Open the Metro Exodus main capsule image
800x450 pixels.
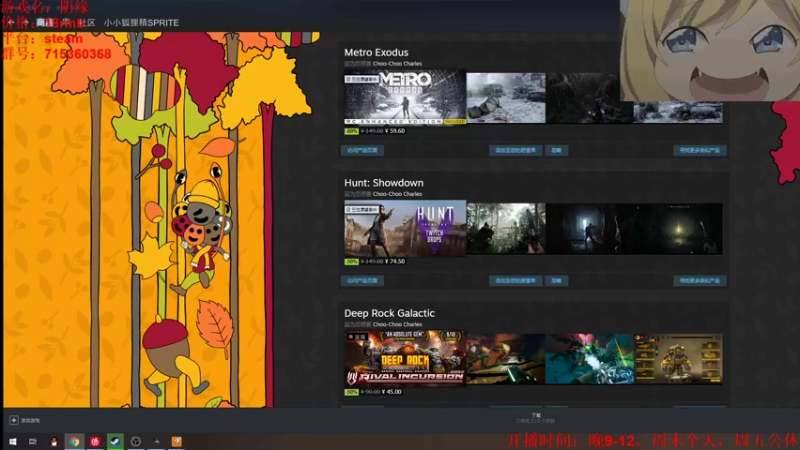[x=405, y=97]
